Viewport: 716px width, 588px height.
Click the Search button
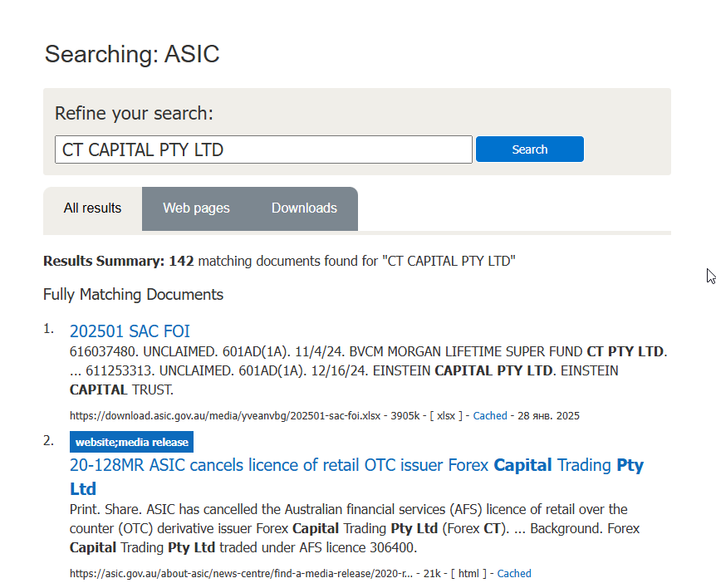[530, 149]
